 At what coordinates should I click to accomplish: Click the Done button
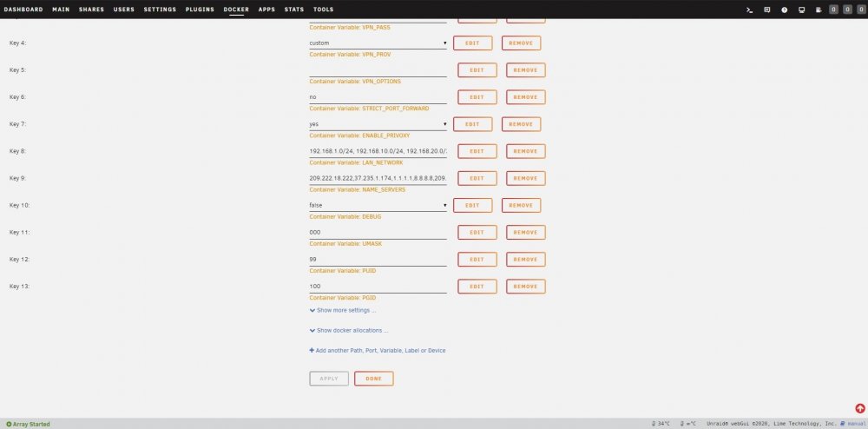coord(374,379)
